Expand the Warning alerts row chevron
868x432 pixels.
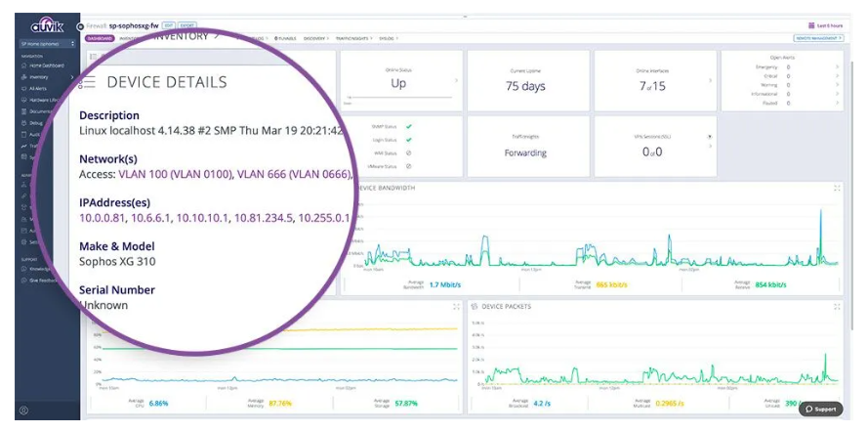837,85
